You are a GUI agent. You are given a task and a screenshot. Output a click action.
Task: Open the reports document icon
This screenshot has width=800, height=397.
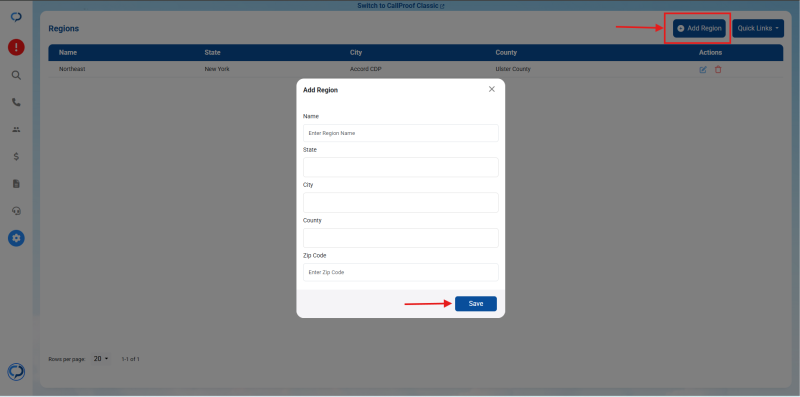[x=16, y=184]
